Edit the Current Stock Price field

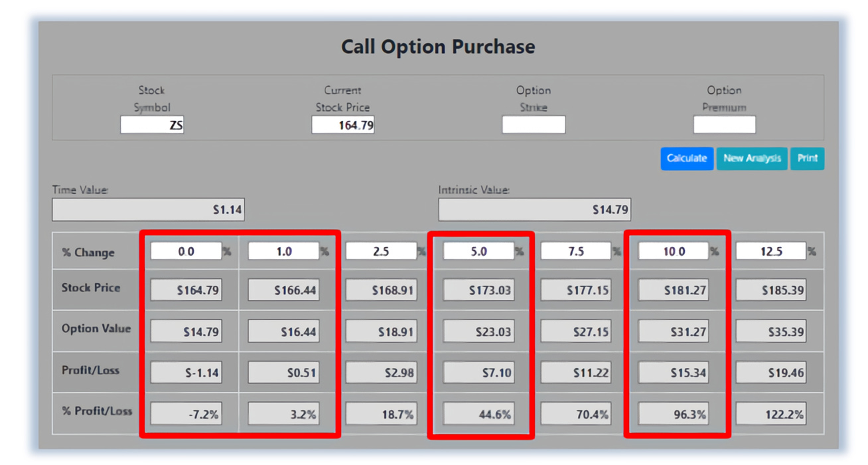point(343,125)
